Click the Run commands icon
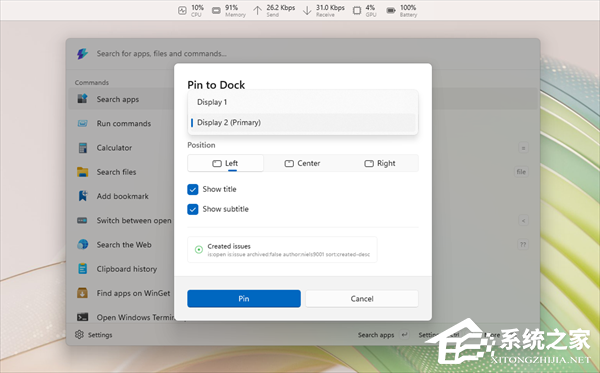The width and height of the screenshot is (600, 373). point(82,123)
